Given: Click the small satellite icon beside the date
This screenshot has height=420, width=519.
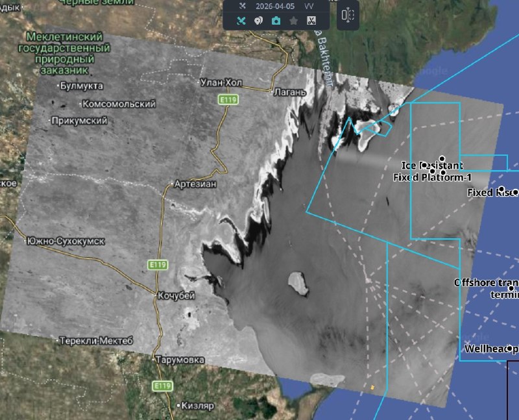Looking at the screenshot, I should [243, 6].
